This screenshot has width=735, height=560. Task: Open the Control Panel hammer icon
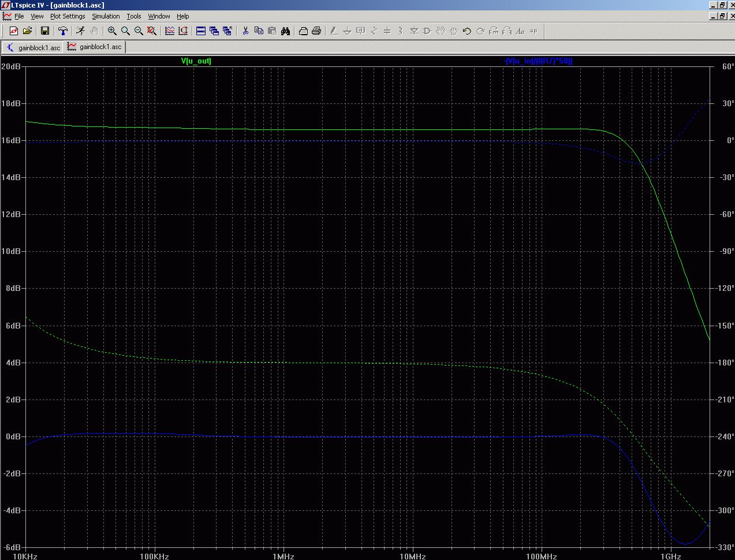[63, 31]
